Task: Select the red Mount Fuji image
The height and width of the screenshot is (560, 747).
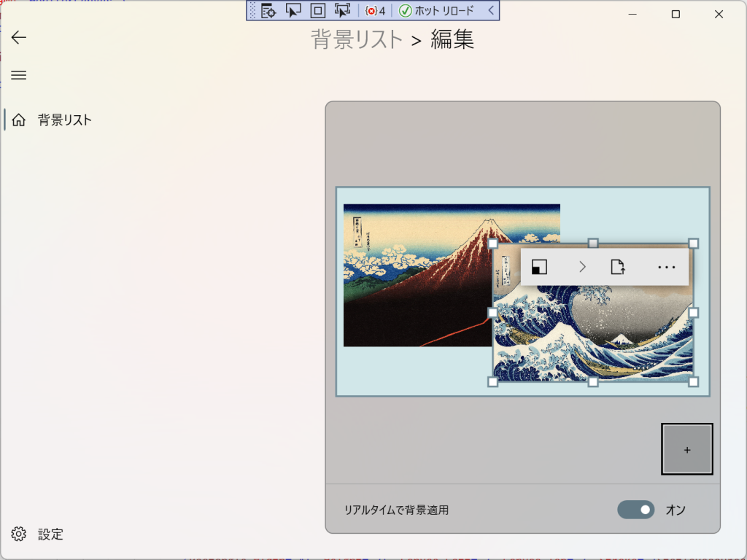Action: click(x=417, y=275)
